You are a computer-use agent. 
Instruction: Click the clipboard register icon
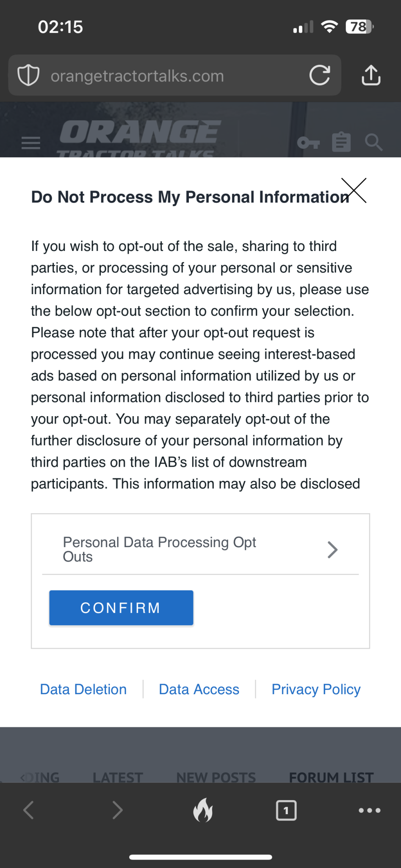tap(341, 142)
